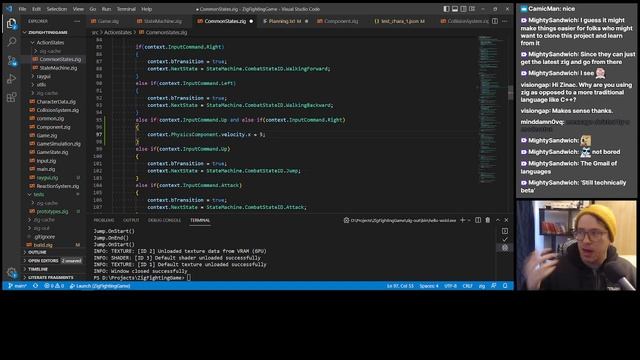Open the Explorer more actions ellipsis
Viewport: 640px width, 360px height.
pos(77,21)
